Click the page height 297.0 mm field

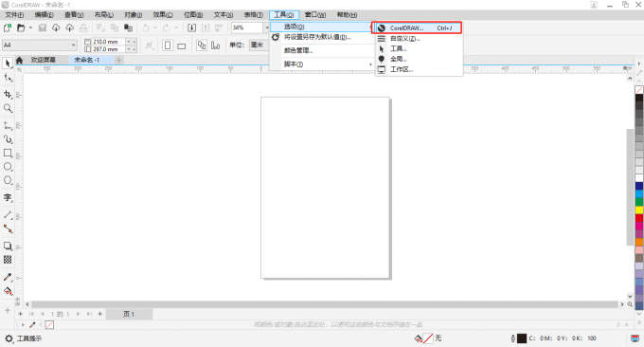click(x=108, y=49)
